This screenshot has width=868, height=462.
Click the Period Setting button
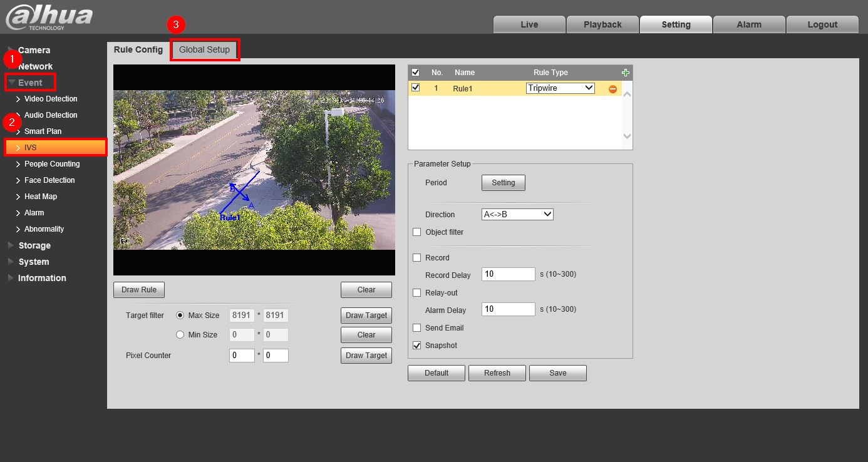503,183
